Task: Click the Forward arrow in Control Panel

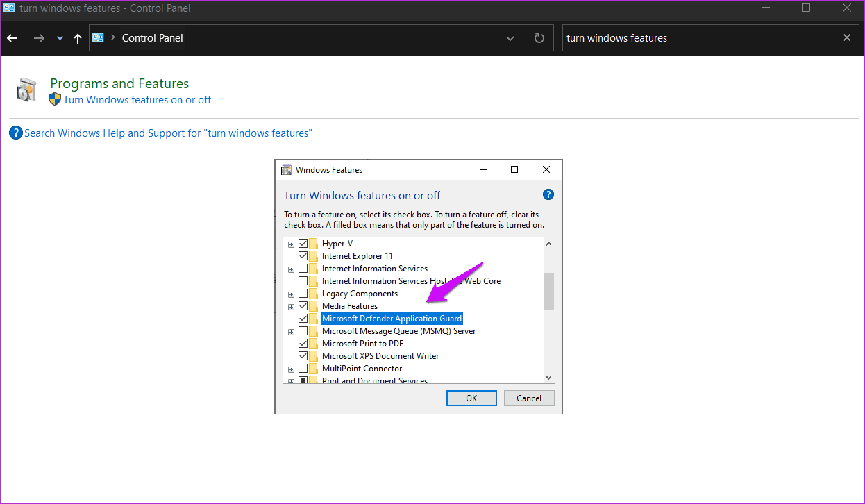Action: (39, 38)
